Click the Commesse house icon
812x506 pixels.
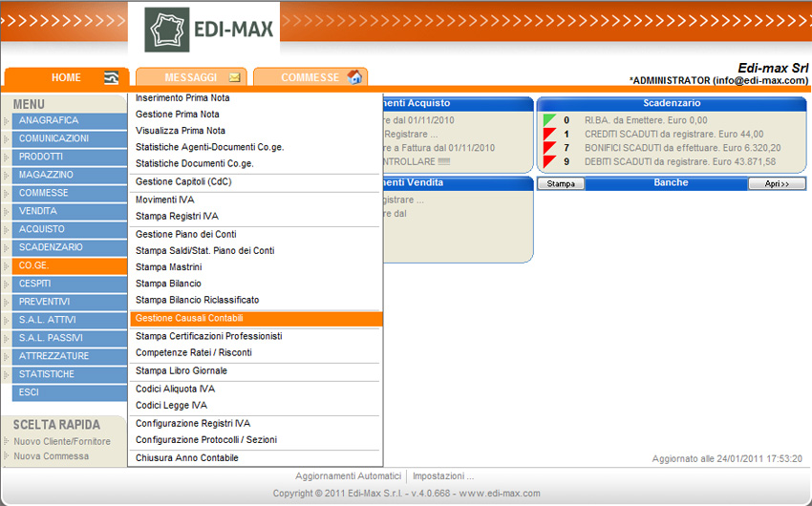point(354,77)
